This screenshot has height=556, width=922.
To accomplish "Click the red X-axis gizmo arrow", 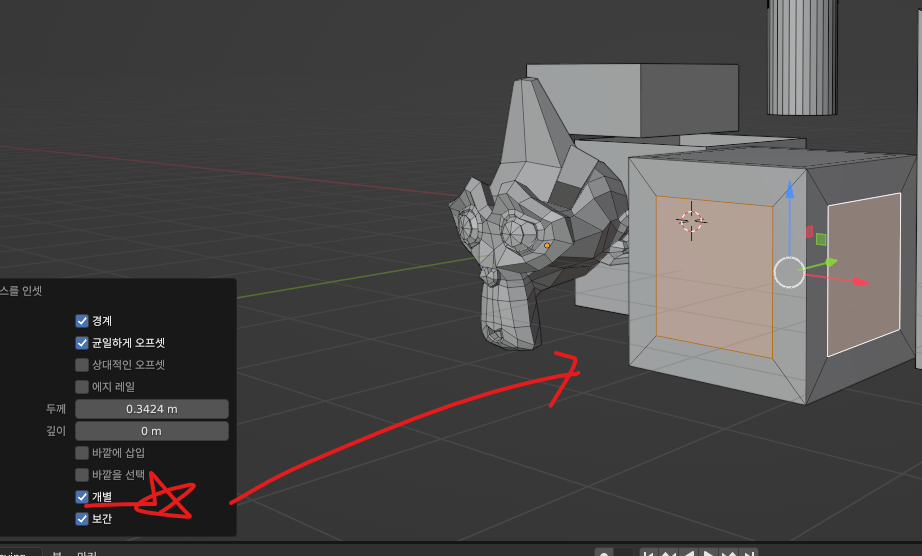I will point(860,282).
